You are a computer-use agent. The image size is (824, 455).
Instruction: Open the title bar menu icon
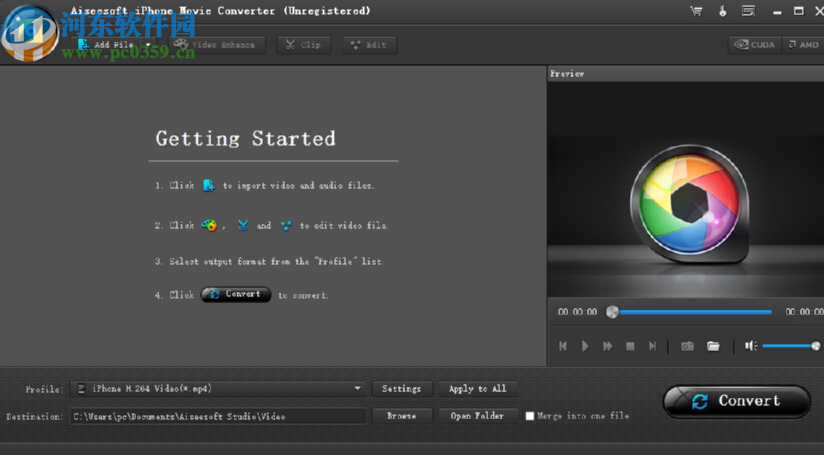coord(748,11)
